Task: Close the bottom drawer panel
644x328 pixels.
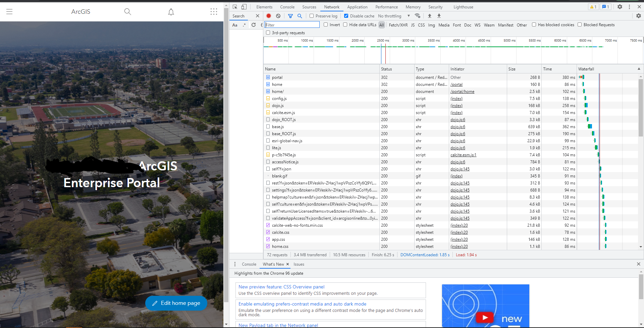Action: (638, 264)
